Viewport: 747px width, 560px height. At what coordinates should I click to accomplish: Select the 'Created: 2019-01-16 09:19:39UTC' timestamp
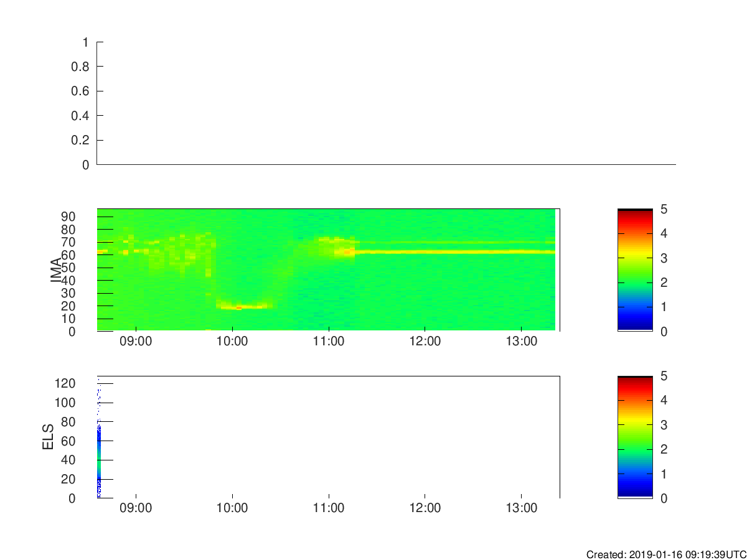click(666, 554)
